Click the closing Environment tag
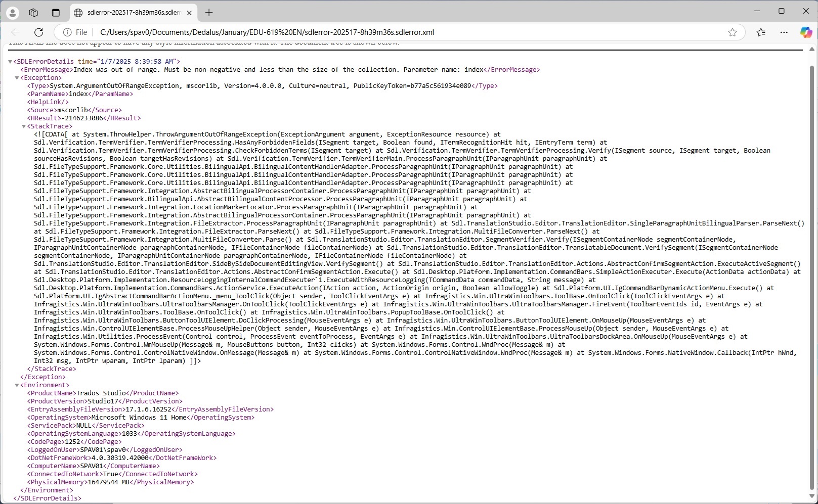Screen dimensions: 818x504 pos(47,490)
